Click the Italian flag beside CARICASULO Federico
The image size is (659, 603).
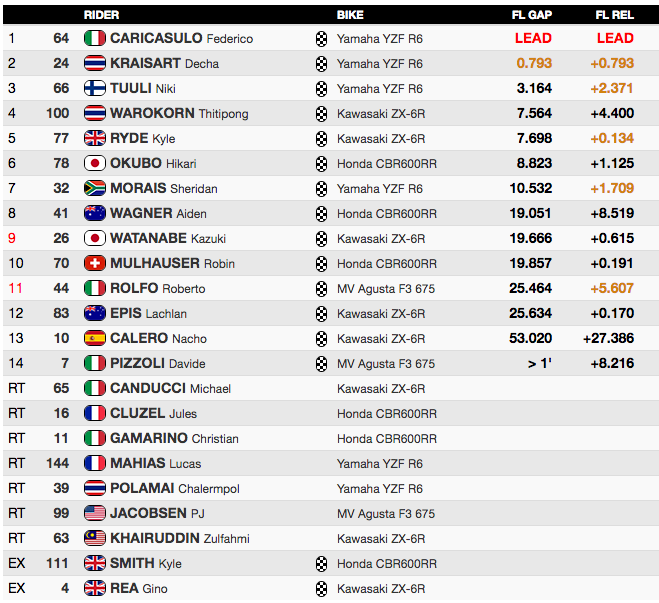pos(95,38)
